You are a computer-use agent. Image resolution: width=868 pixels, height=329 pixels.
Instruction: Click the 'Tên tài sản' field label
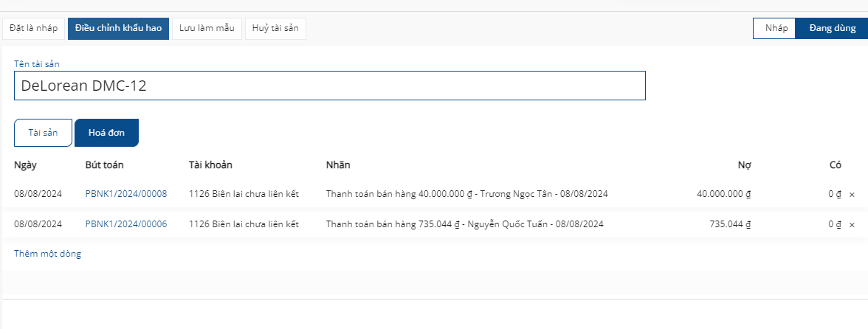point(37,64)
